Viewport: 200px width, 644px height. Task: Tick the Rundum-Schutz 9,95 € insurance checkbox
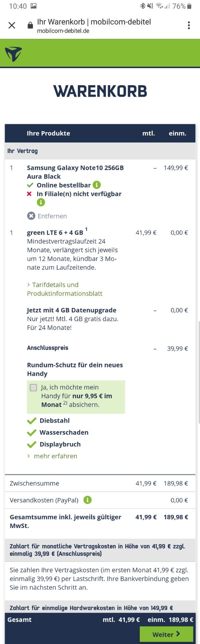tap(34, 388)
